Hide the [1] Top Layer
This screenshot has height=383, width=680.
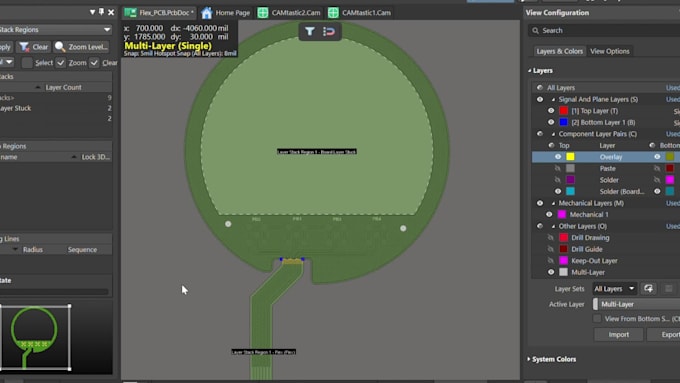click(551, 111)
